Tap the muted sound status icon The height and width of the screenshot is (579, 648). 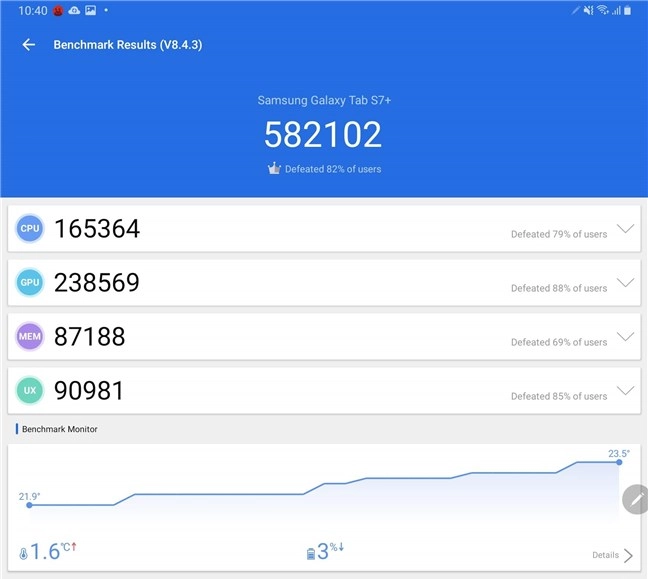tap(588, 10)
